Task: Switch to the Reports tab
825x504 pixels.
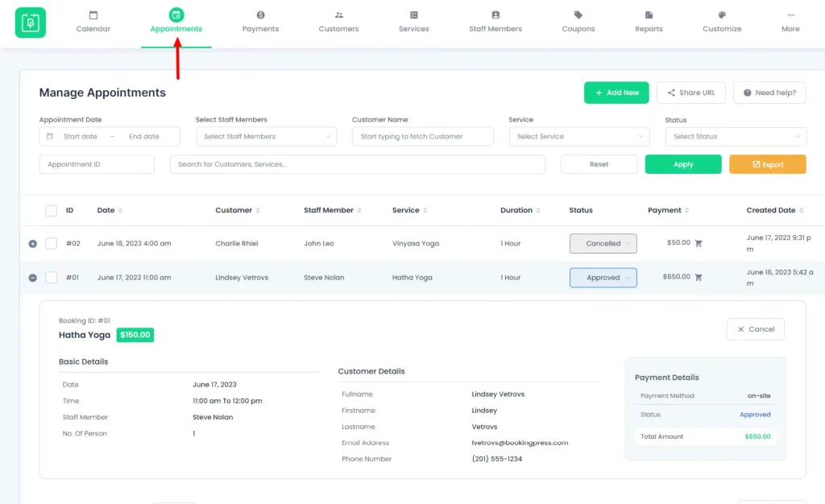Action: coord(649,22)
